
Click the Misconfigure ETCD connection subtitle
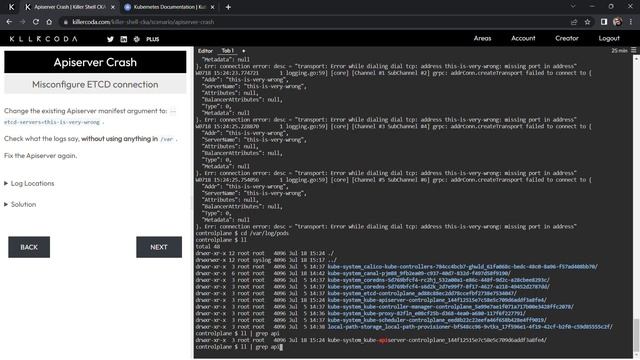point(95,85)
